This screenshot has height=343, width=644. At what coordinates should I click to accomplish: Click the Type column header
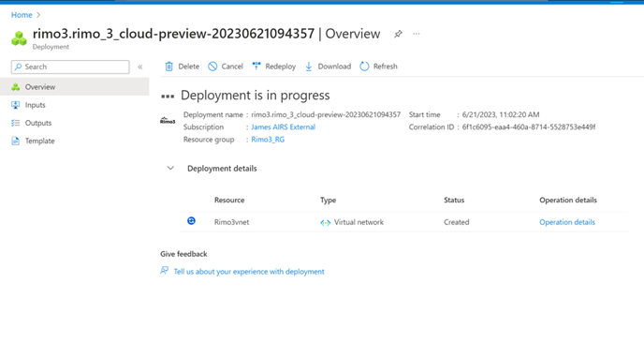pyautogui.click(x=328, y=201)
